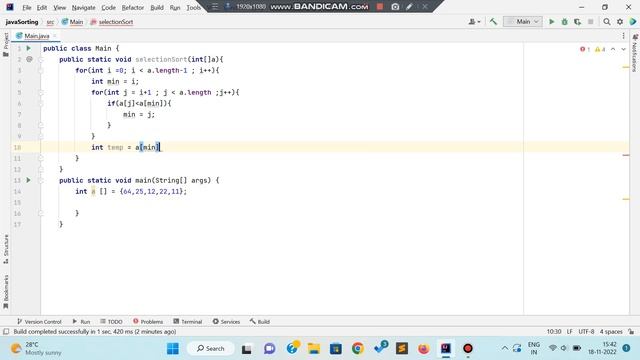
Task: Collapse the inner for loop fold on line 5
Action: pyautogui.click(x=40, y=92)
